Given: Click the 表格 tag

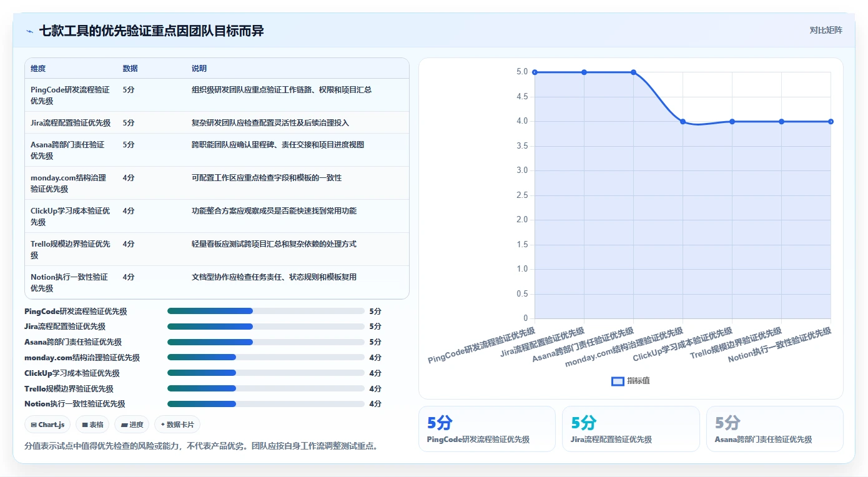Looking at the screenshot, I should click(92, 425).
